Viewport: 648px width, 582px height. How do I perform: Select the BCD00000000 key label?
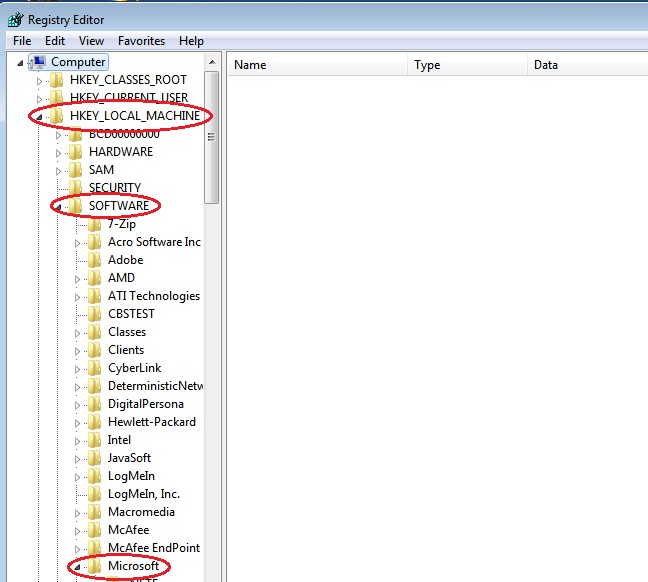(124, 134)
